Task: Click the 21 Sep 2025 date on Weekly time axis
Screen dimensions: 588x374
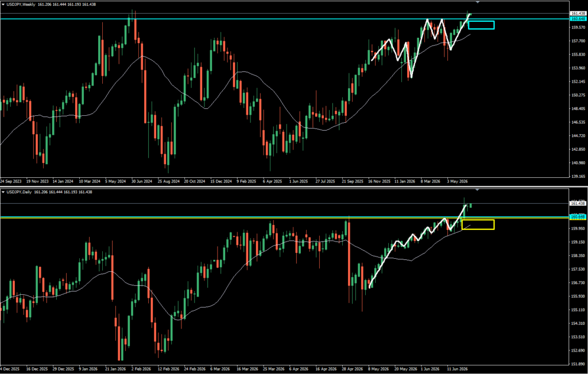Action: pyautogui.click(x=353, y=181)
